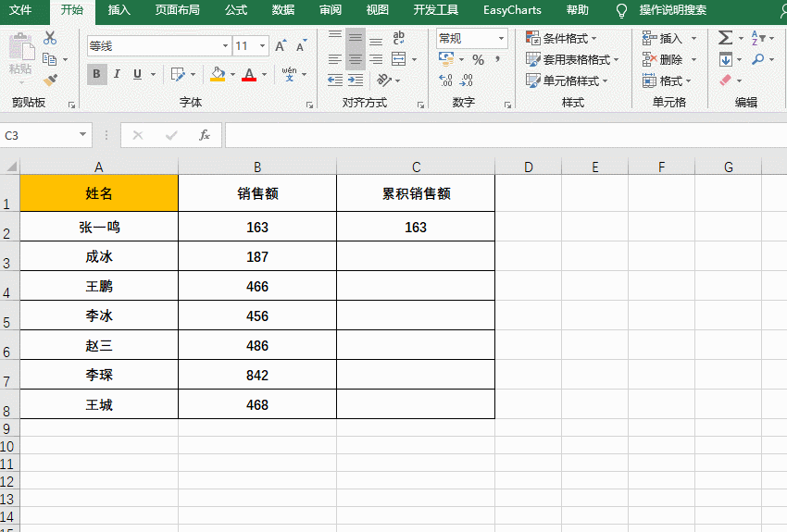
Task: Increase decimal places
Action: (445, 80)
